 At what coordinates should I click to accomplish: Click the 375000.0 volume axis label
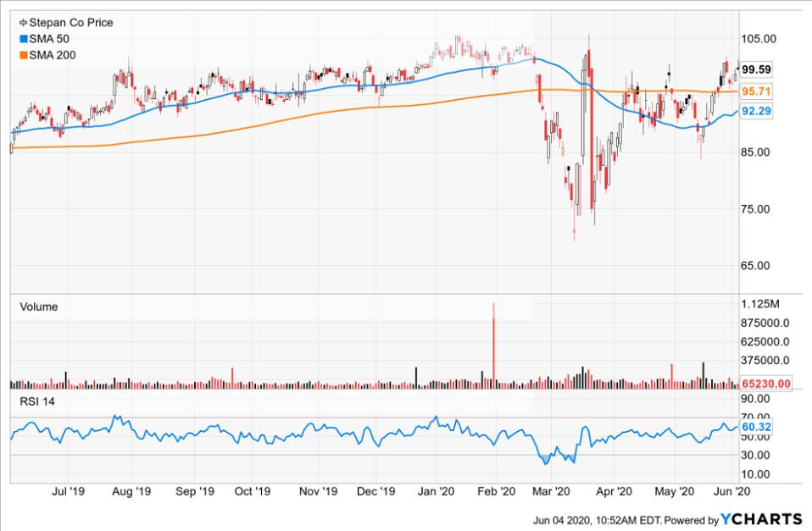pyautogui.click(x=765, y=360)
